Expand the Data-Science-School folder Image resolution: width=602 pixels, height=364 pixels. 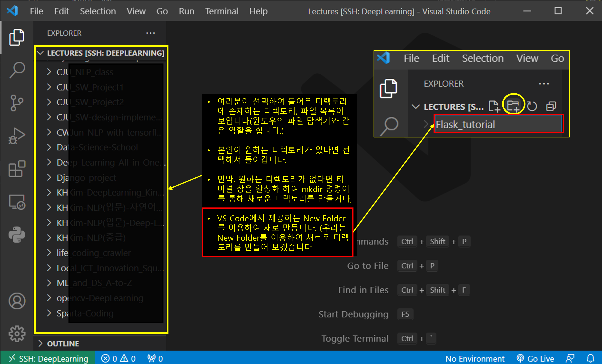pyautogui.click(x=49, y=147)
